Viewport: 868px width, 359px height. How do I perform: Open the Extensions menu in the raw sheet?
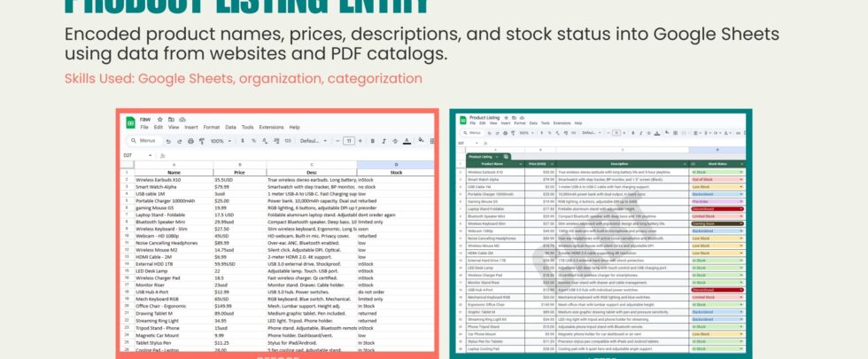coord(271,127)
